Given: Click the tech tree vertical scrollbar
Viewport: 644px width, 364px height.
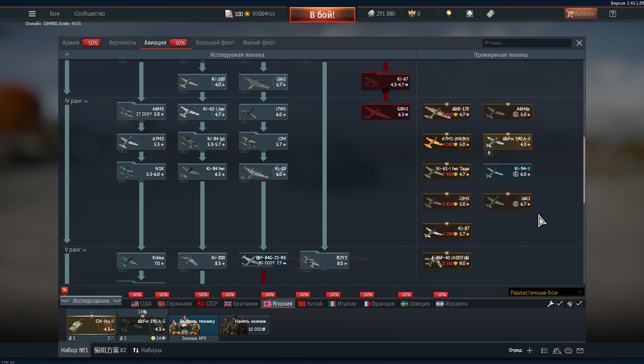Looking at the screenshot, I should (x=584, y=170).
